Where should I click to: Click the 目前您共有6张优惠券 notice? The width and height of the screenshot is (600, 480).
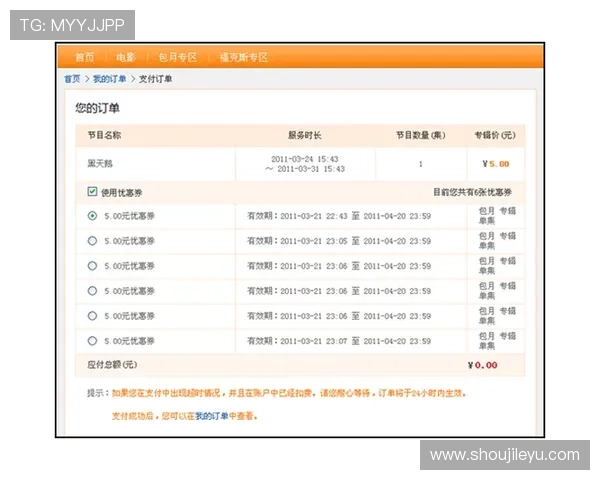point(472,192)
